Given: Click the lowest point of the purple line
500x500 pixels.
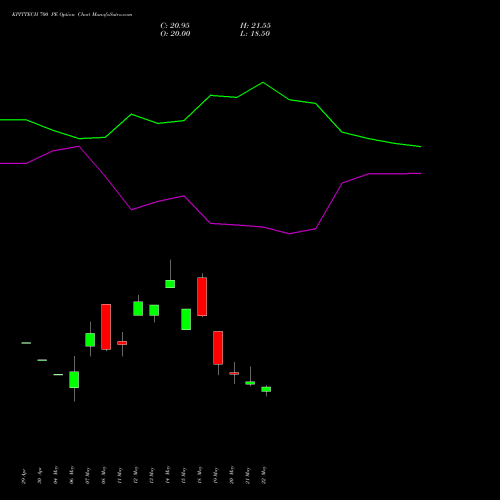Looking at the screenshot, I should (x=289, y=234).
